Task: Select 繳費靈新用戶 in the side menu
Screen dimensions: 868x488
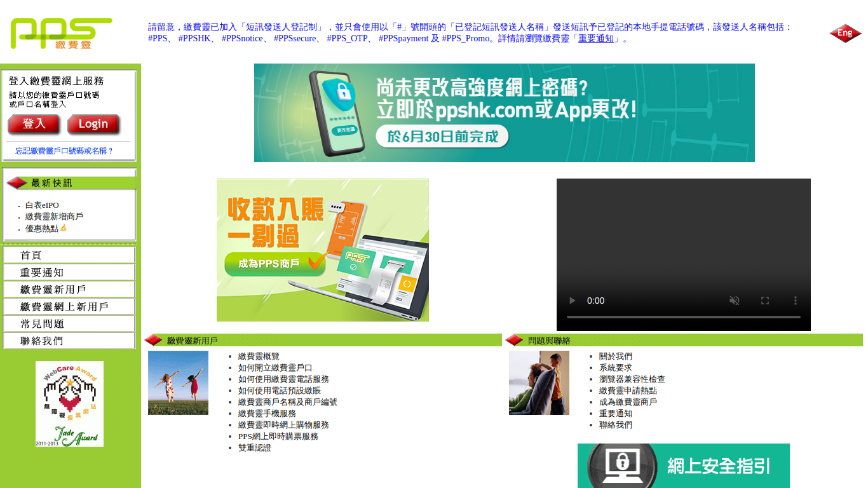Action: [69, 289]
